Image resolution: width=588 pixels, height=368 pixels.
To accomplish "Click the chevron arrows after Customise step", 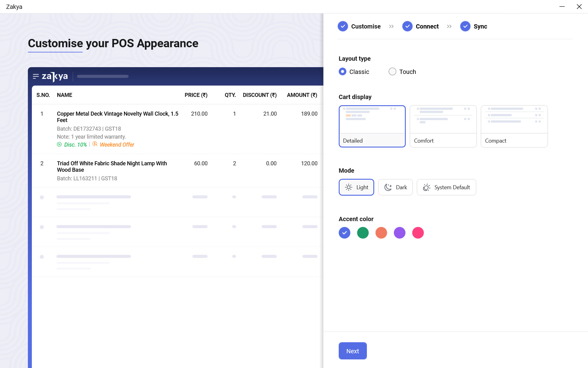I will (391, 26).
